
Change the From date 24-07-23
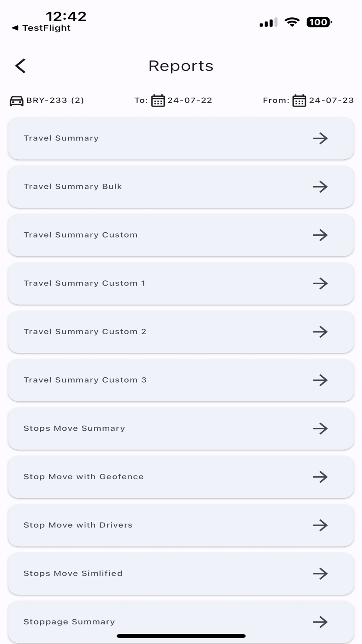[x=331, y=100]
